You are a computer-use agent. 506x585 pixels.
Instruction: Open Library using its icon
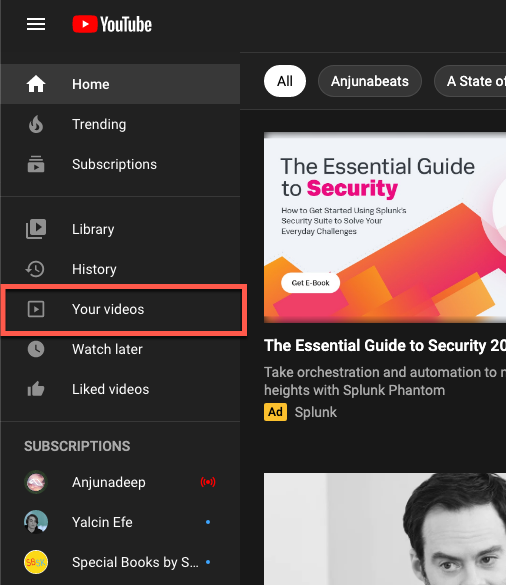click(36, 229)
